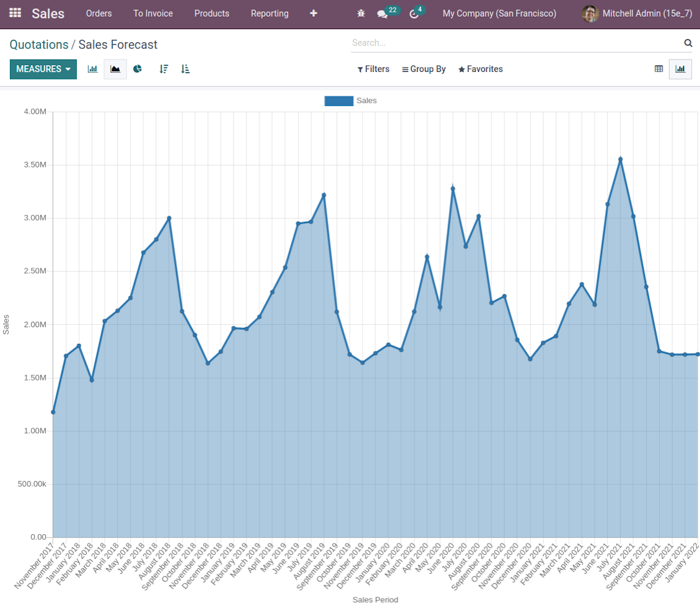Switch to pivot table view

point(658,69)
